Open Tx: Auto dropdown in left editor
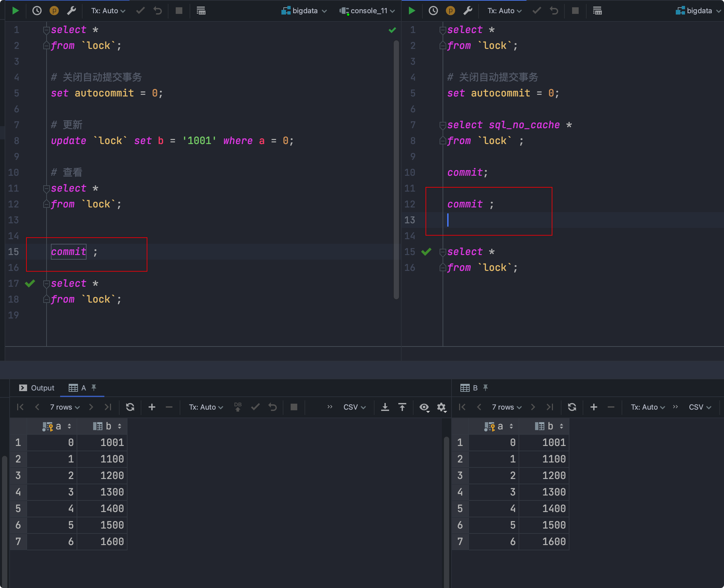Viewport: 724px width, 588px height. point(108,11)
